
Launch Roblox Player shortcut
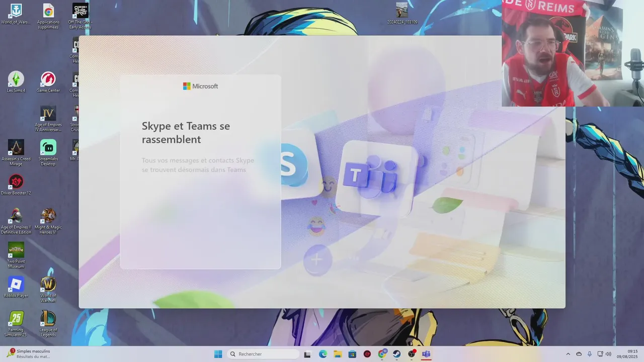coord(16,287)
